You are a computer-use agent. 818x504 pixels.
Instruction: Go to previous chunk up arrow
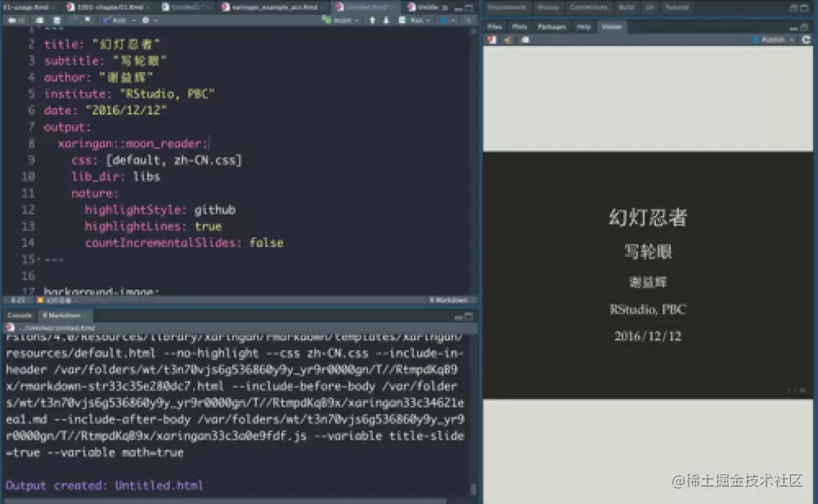tap(372, 20)
